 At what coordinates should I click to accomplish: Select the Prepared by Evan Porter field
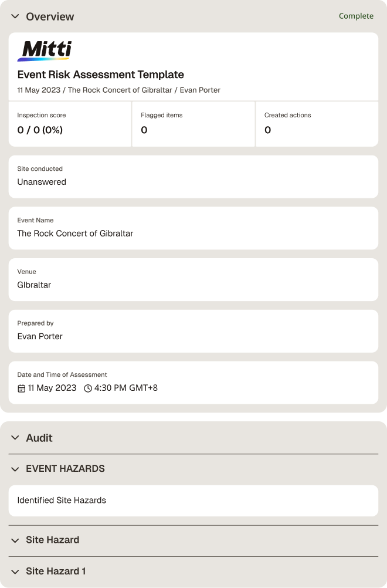(x=193, y=331)
